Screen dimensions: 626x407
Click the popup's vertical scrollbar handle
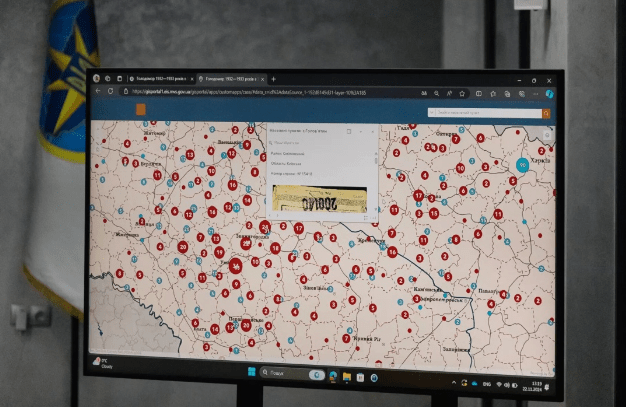point(376,159)
